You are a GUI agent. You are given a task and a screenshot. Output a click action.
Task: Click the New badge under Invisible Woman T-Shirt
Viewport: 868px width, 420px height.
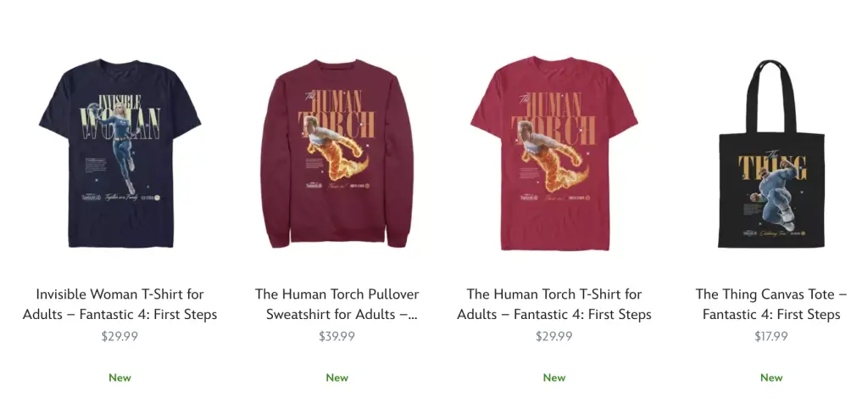[x=120, y=378]
